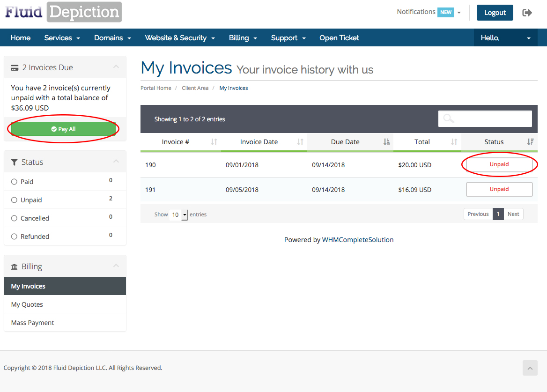Open the Client Area breadcrumb
The image size is (547, 392).
195,88
